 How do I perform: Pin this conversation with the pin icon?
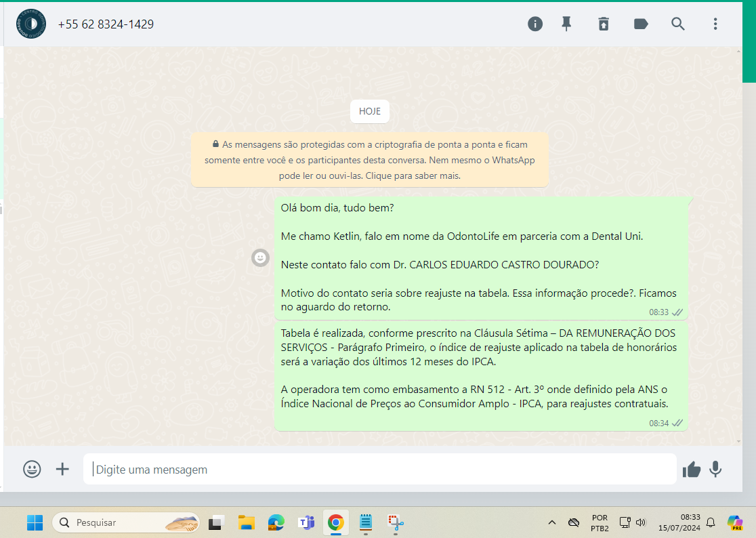coord(566,24)
